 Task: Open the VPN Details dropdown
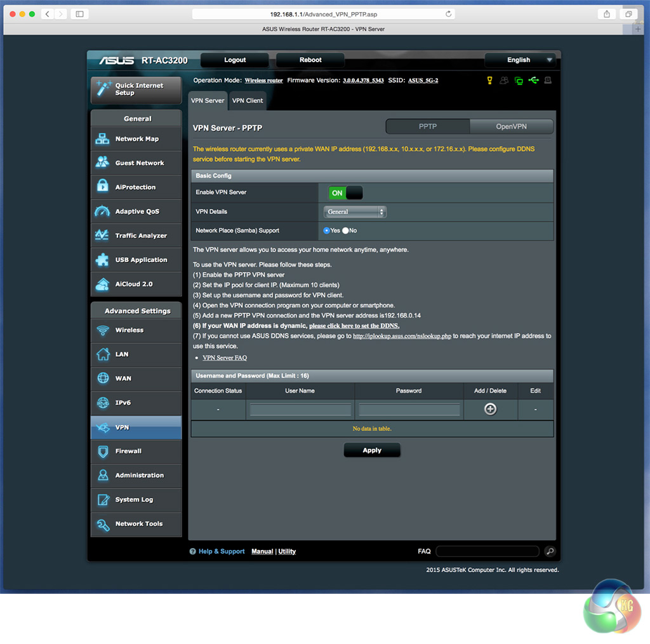point(355,212)
